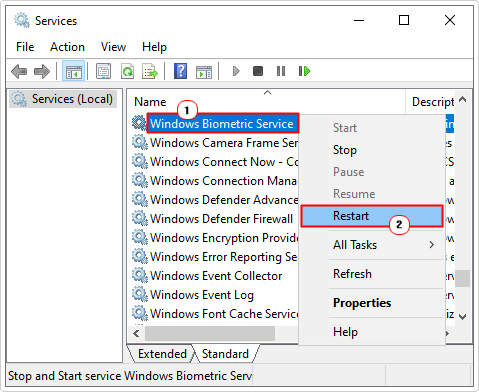Open the Help menu in menu bar
Screen dimensions: 479x392
click(x=154, y=47)
